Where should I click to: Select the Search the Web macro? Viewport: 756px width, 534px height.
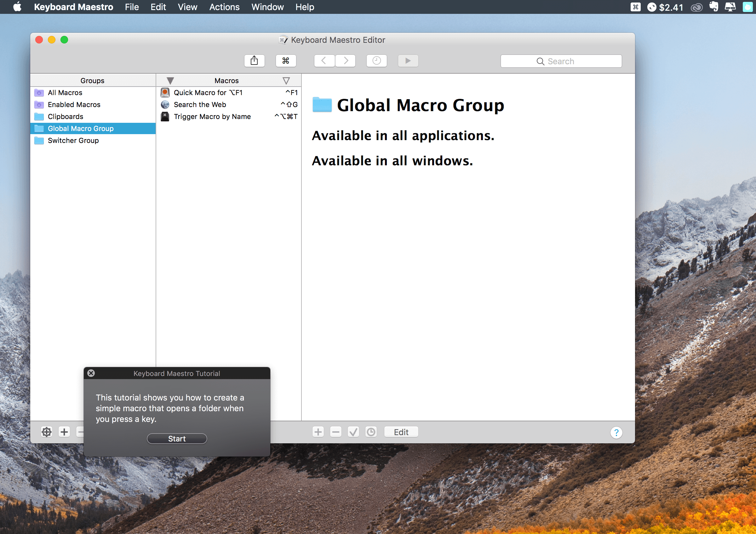pos(229,105)
